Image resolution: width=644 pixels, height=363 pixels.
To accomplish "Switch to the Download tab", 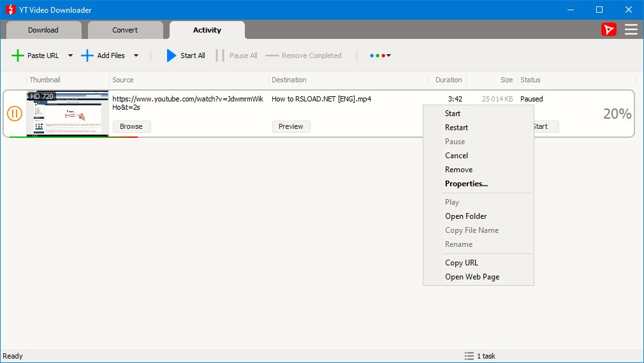I will (x=43, y=30).
